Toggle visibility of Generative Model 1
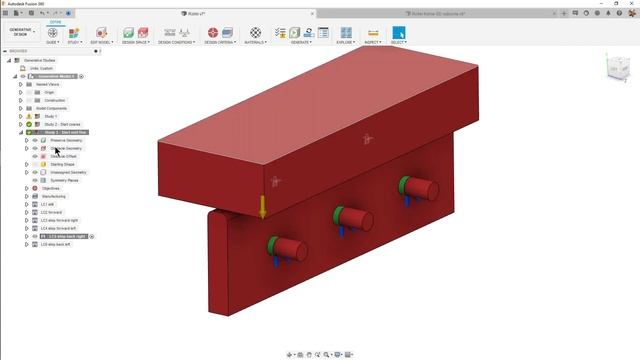This screenshot has height=360, width=640. 23,76
